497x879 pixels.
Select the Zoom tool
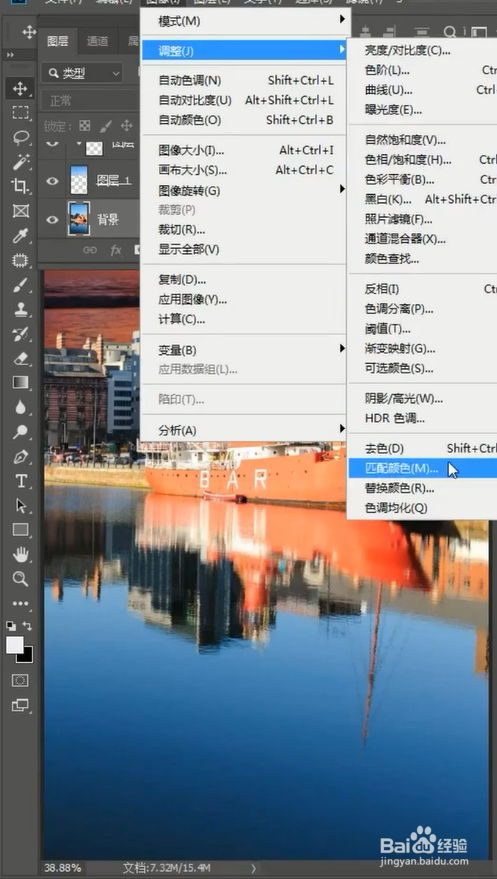click(x=20, y=579)
